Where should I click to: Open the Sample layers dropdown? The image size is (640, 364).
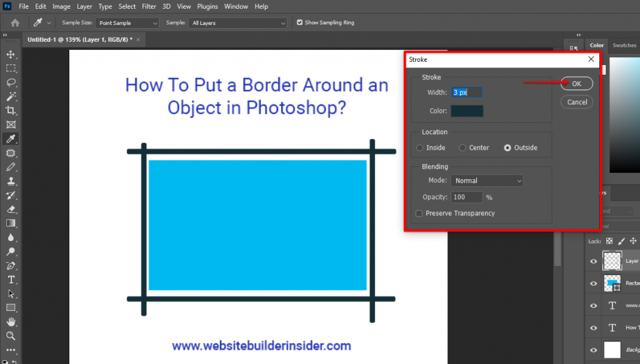(237, 22)
